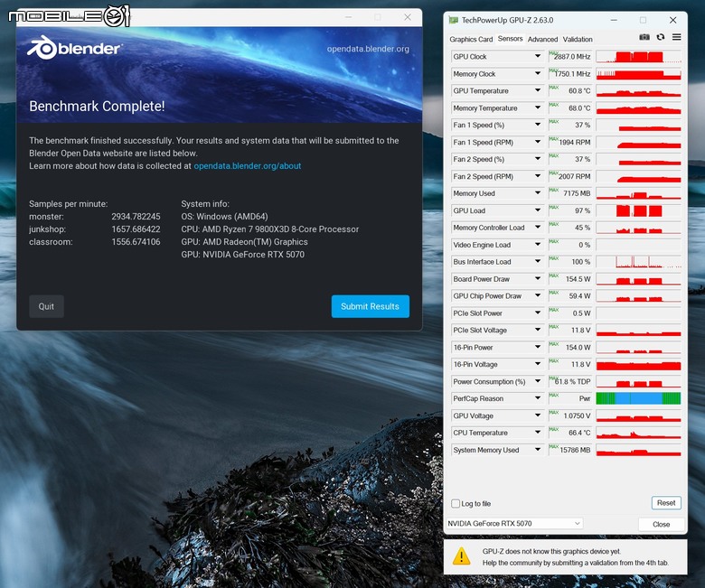Expand the PCIe Slot Power dropdown
705x588 pixels.
[538, 313]
